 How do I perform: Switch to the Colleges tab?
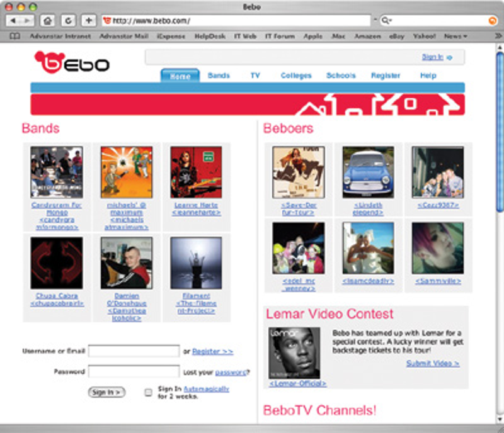pyautogui.click(x=296, y=76)
